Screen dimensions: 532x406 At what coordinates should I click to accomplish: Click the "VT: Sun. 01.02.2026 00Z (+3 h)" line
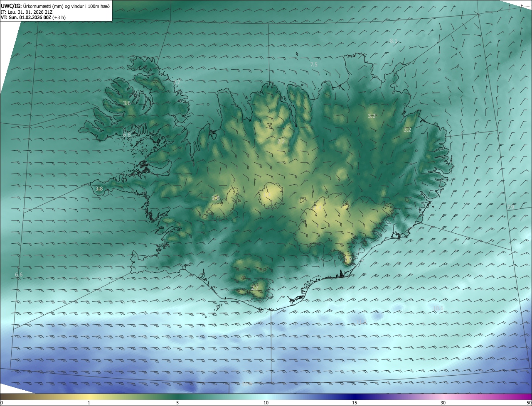pos(33,17)
